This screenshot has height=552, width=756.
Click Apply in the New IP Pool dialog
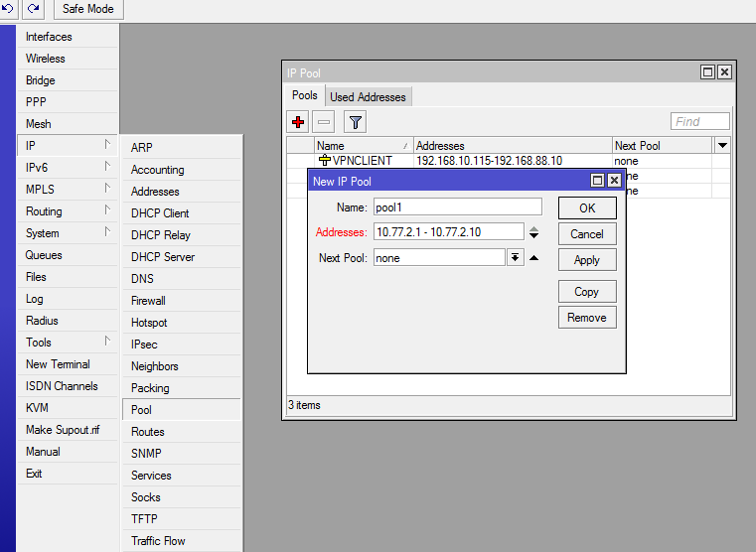[587, 260]
